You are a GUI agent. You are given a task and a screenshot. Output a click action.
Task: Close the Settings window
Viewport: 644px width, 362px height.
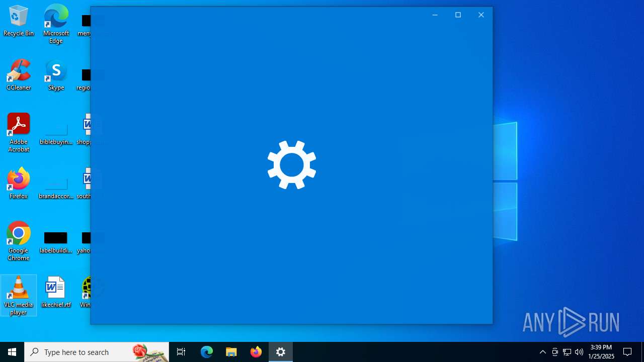[x=481, y=15]
